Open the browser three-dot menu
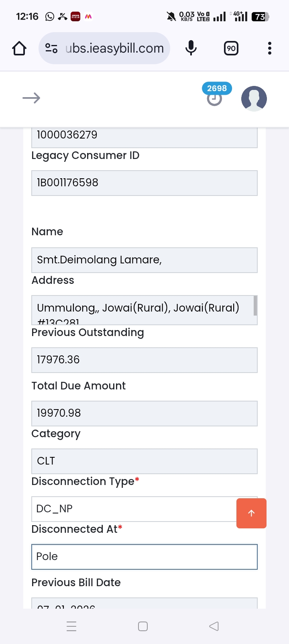Viewport: 289px width, 644px height. (270, 49)
